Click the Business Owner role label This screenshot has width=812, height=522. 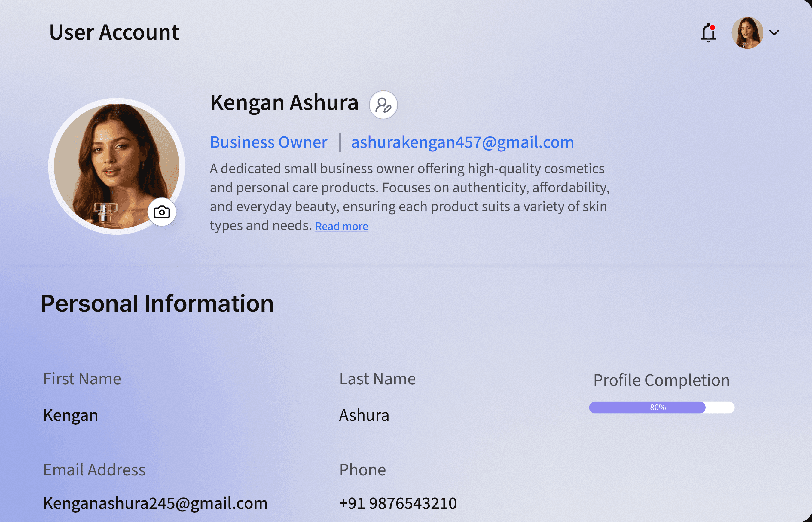(x=268, y=142)
